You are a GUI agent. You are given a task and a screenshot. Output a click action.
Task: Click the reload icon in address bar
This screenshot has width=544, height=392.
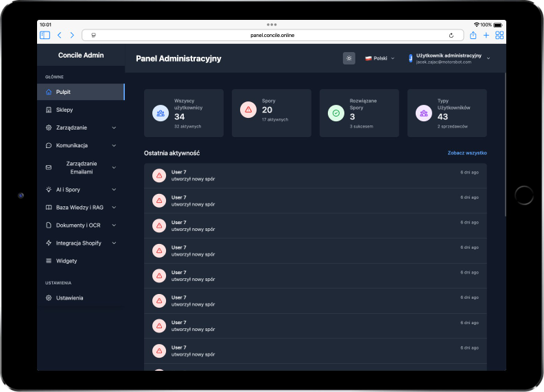(x=451, y=35)
